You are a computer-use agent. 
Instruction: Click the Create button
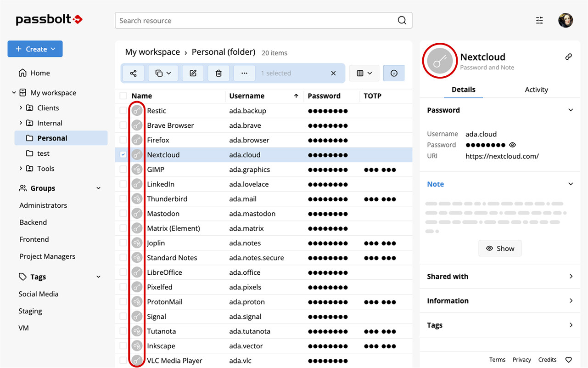35,49
